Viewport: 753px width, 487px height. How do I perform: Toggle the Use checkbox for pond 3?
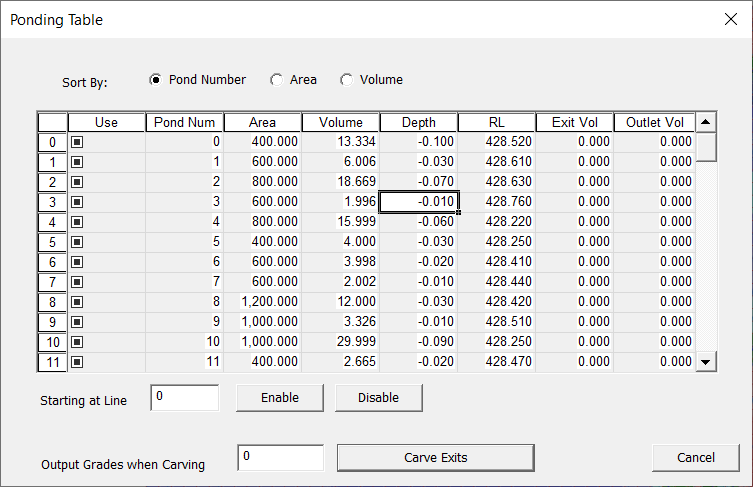click(77, 202)
